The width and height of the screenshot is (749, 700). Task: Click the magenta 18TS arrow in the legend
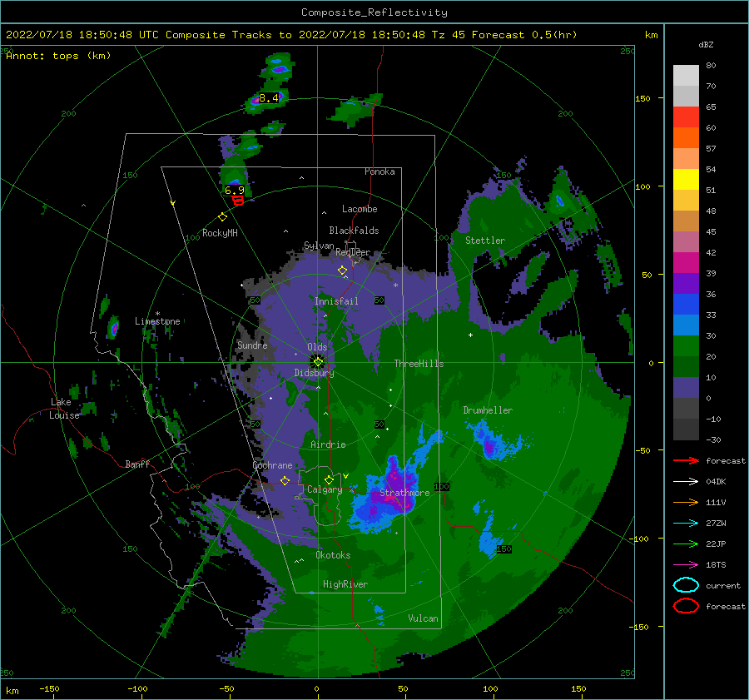click(686, 565)
